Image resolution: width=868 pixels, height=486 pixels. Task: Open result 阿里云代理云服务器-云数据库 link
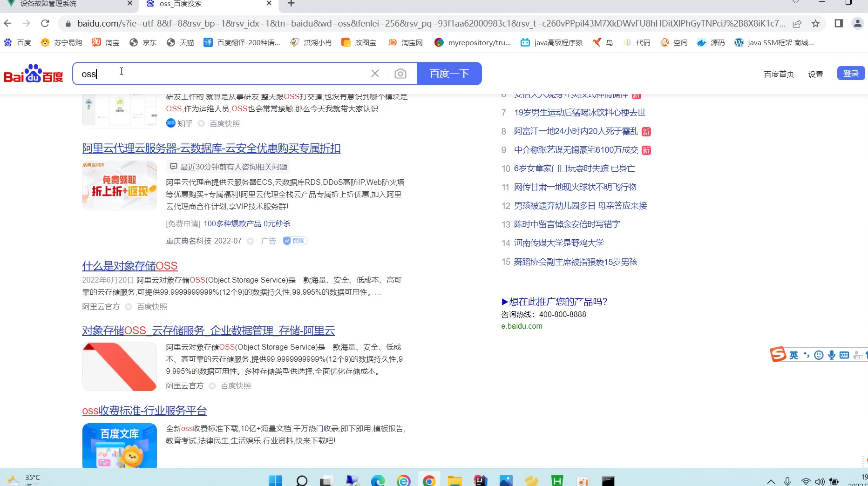211,148
